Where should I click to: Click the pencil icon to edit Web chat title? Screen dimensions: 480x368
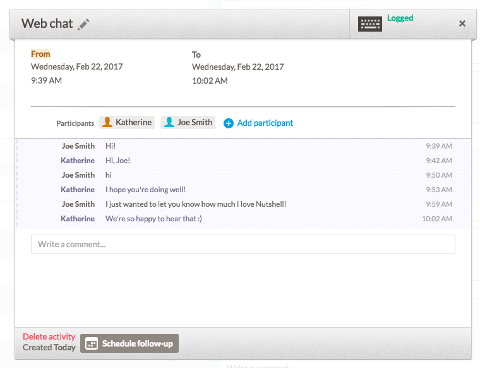[x=84, y=24]
